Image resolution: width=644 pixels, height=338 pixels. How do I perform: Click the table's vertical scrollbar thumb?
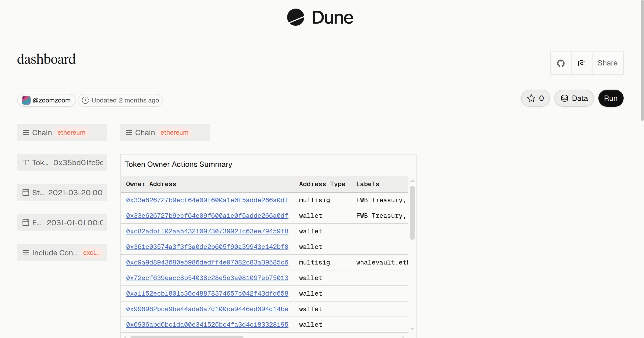[x=412, y=212]
